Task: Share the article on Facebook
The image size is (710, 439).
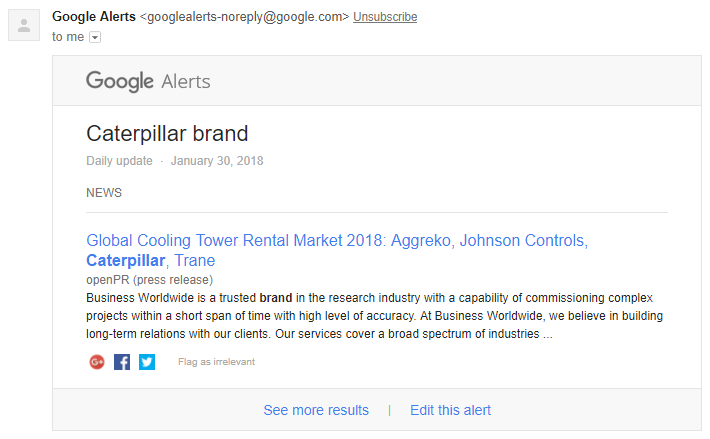Action: [x=122, y=362]
